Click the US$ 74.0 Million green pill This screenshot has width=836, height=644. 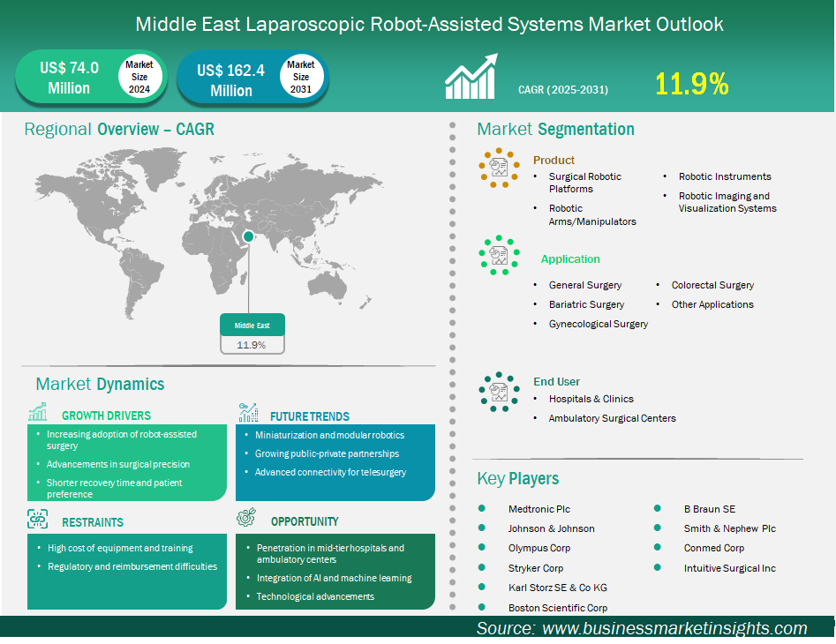70,78
